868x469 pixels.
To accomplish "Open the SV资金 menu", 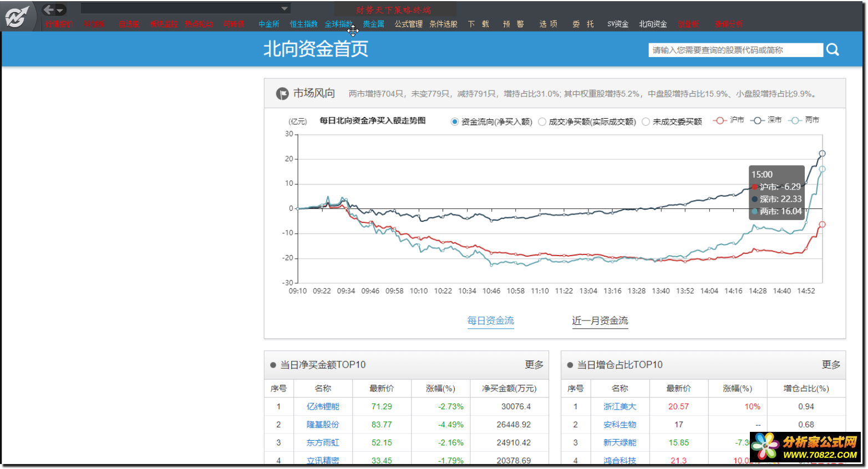I will [x=618, y=24].
